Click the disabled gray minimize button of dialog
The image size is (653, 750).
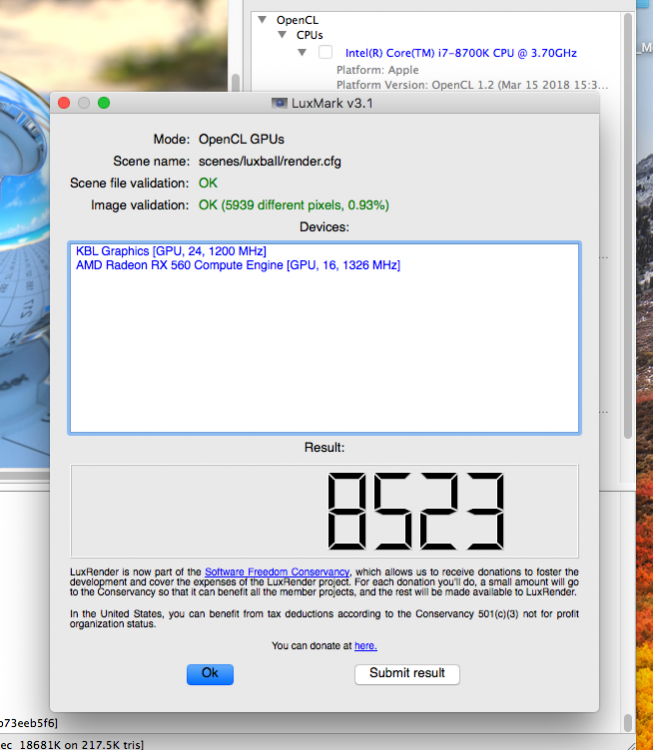click(84, 103)
